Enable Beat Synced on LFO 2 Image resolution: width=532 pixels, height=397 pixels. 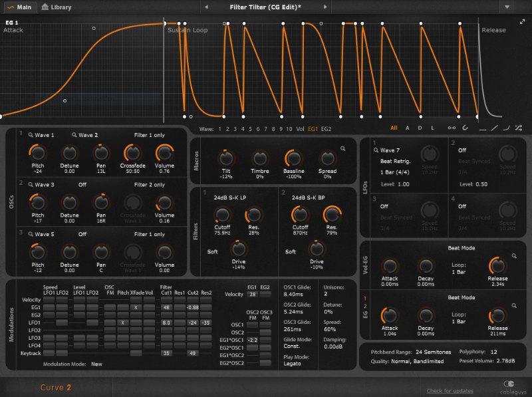pos(475,160)
